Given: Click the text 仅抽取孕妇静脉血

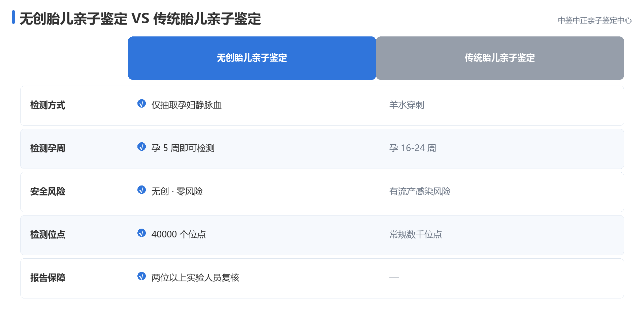Looking at the screenshot, I should pyautogui.click(x=187, y=105).
